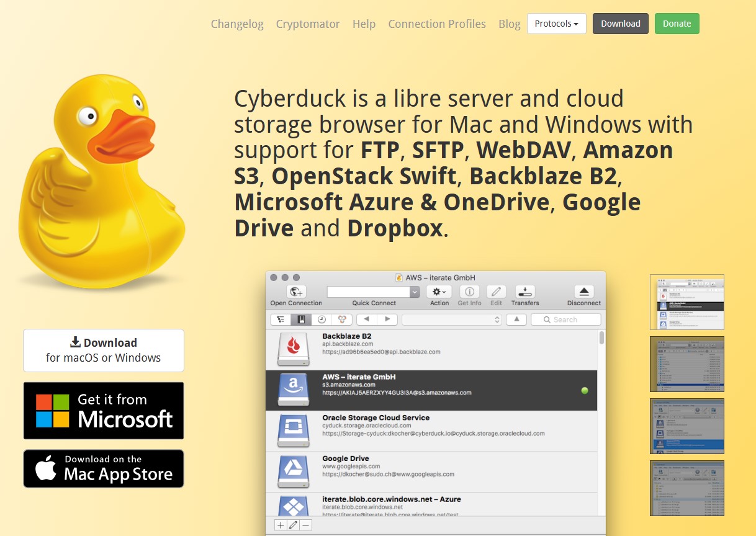Image resolution: width=756 pixels, height=536 pixels.
Task: Select the Backblaze B2 bookmark title
Action: click(x=347, y=336)
